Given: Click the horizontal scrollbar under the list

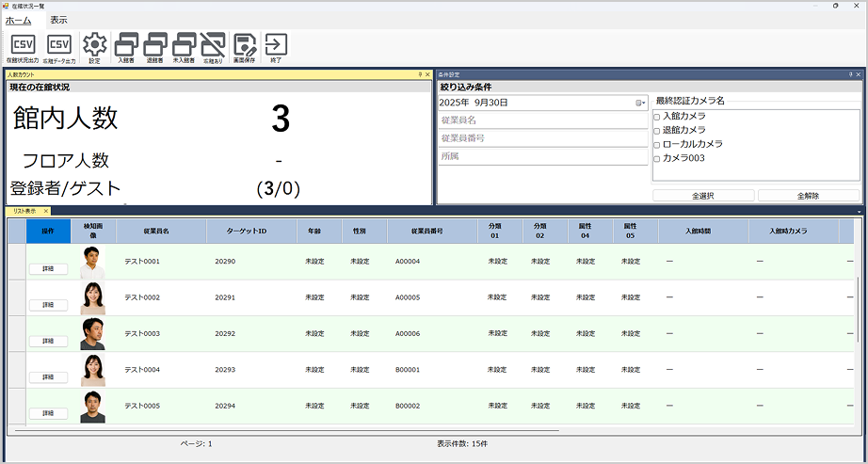Looking at the screenshot, I should (282, 430).
